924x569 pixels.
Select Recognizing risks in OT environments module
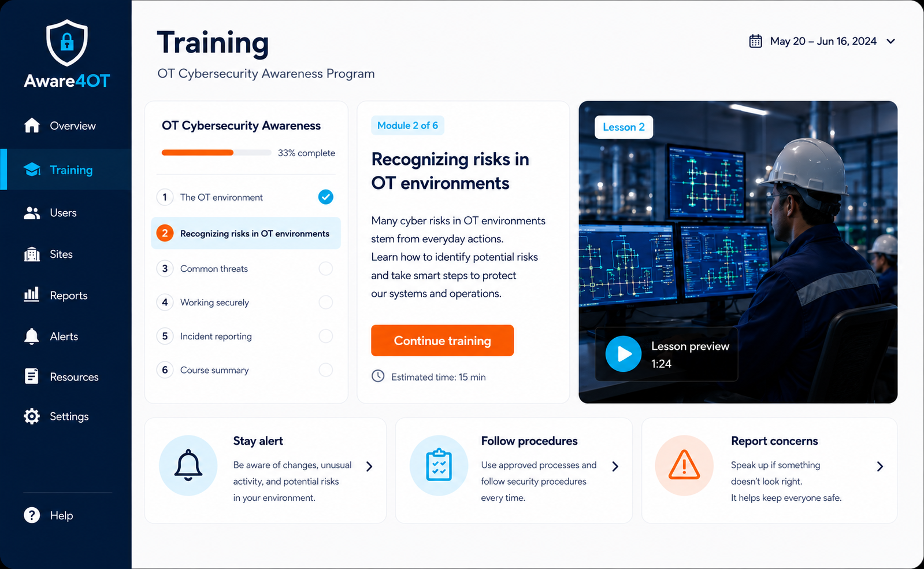246,233
